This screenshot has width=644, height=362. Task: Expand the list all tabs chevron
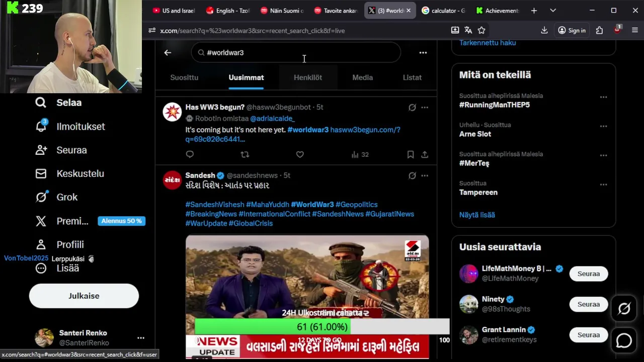click(x=553, y=11)
